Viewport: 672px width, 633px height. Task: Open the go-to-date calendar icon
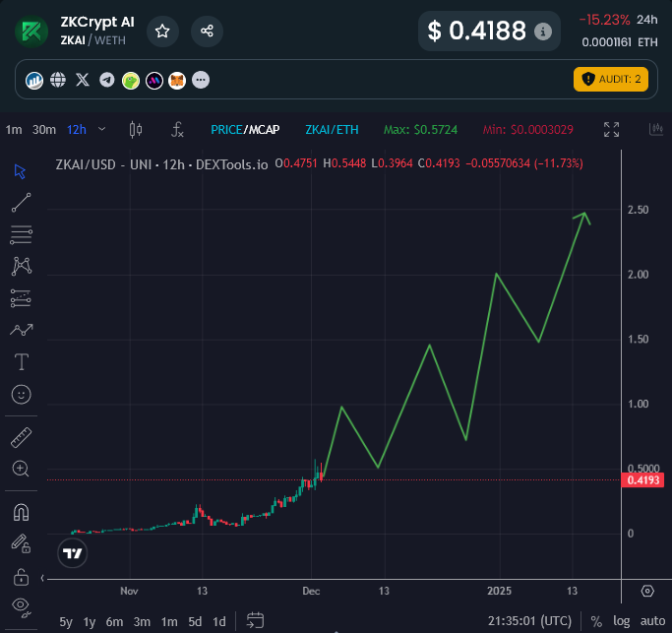(x=255, y=620)
